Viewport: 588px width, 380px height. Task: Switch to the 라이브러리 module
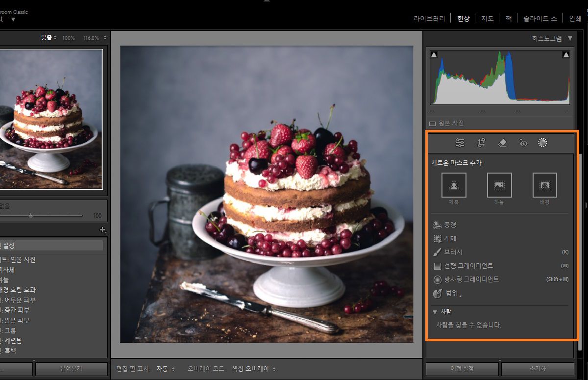point(429,18)
